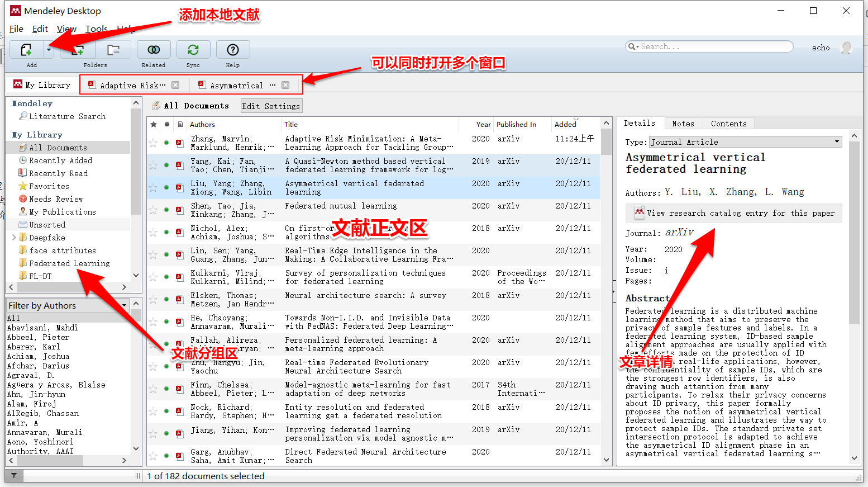This screenshot has width=868, height=487.
Task: Sort by Published In column header
Action: [x=516, y=124]
